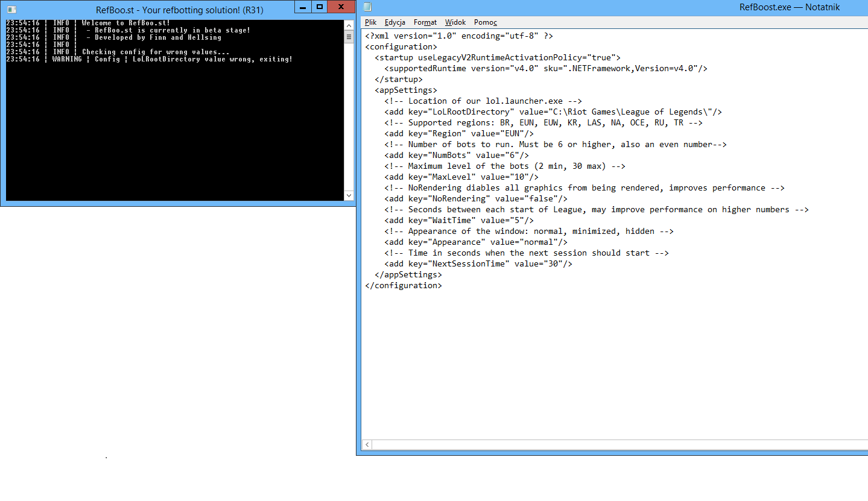The height and width of the screenshot is (501, 868).
Task: Click the Notatnik window title icon
Action: click(367, 7)
